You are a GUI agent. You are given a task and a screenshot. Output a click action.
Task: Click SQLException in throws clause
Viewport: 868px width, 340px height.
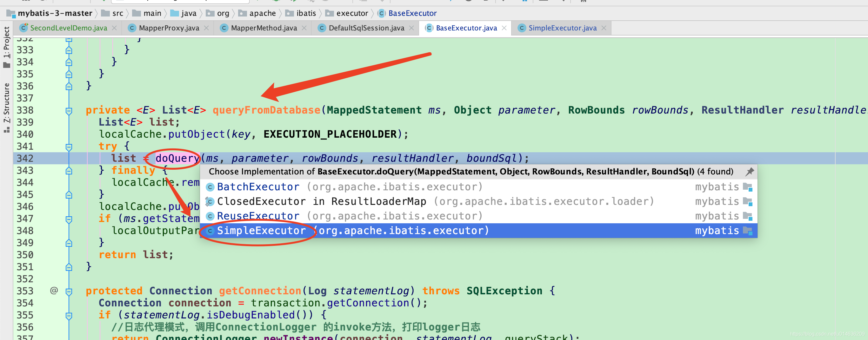coord(504,291)
